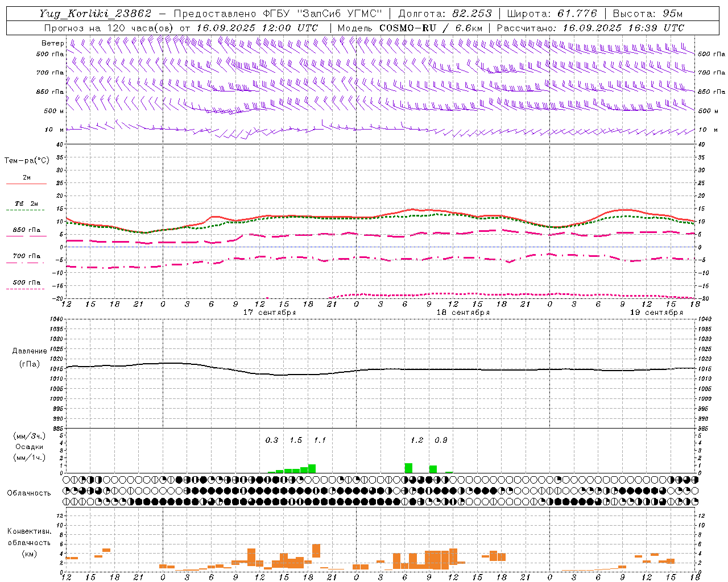
Task: Click the provider text ФГБУ "ЗапСиб УГМС"
Action: coord(322,14)
